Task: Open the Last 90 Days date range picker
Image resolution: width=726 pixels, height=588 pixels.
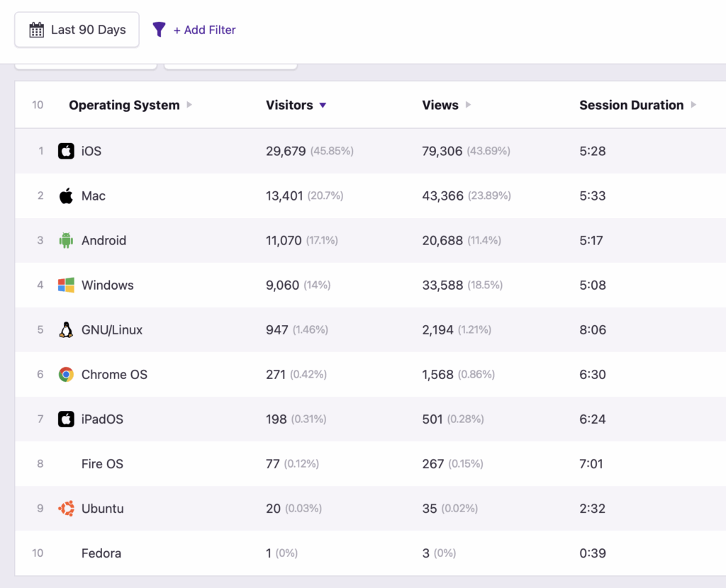Action: pos(77,30)
